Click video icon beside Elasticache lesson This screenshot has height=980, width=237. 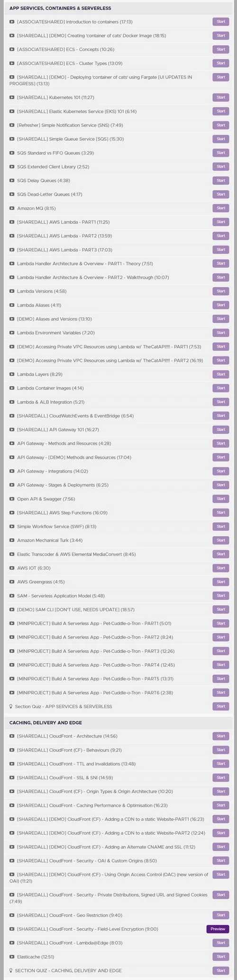[12, 956]
